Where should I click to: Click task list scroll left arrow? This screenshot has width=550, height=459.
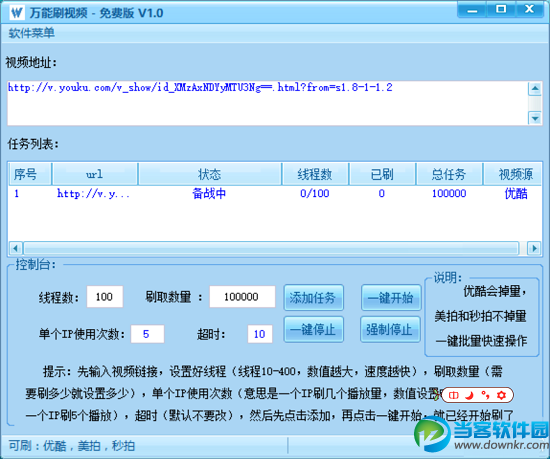point(15,248)
